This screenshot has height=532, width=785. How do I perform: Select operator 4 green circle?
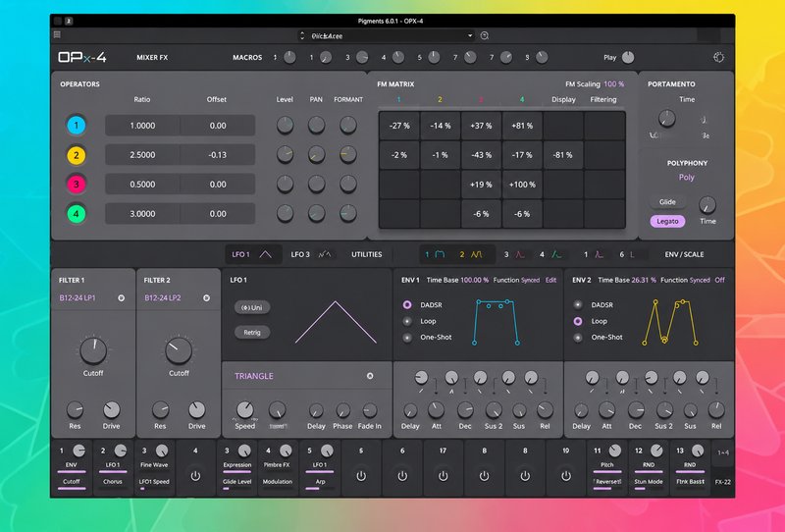(77, 214)
